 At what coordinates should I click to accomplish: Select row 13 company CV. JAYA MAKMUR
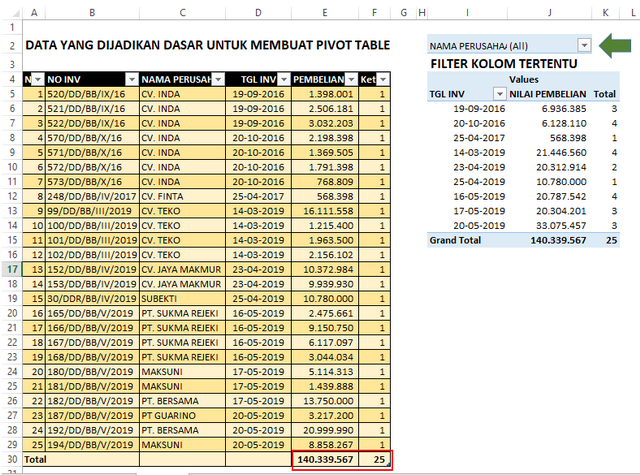[x=182, y=269]
